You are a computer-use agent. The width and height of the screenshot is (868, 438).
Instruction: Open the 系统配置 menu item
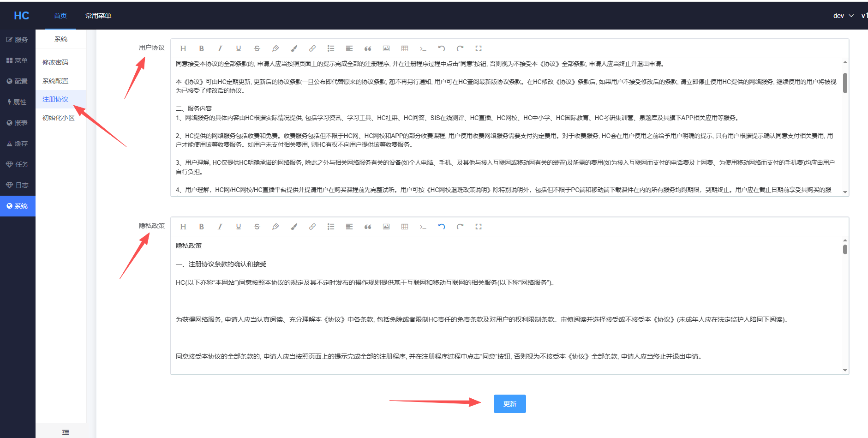point(56,80)
